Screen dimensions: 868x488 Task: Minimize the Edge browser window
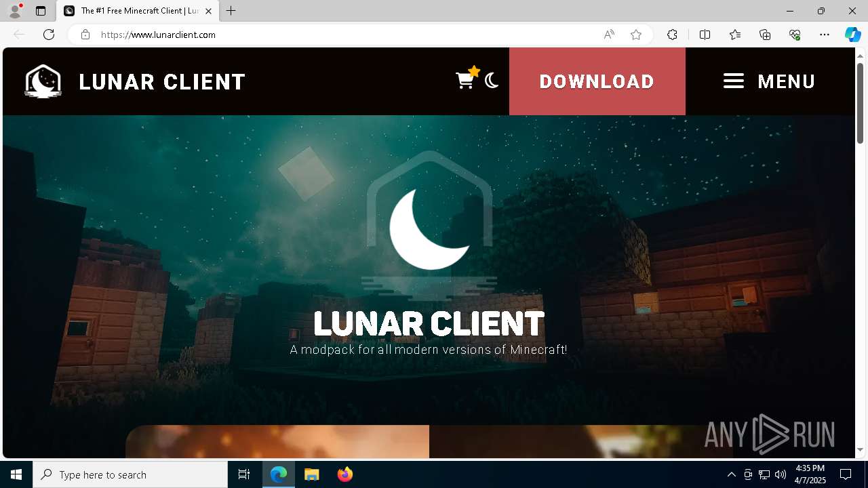click(789, 11)
